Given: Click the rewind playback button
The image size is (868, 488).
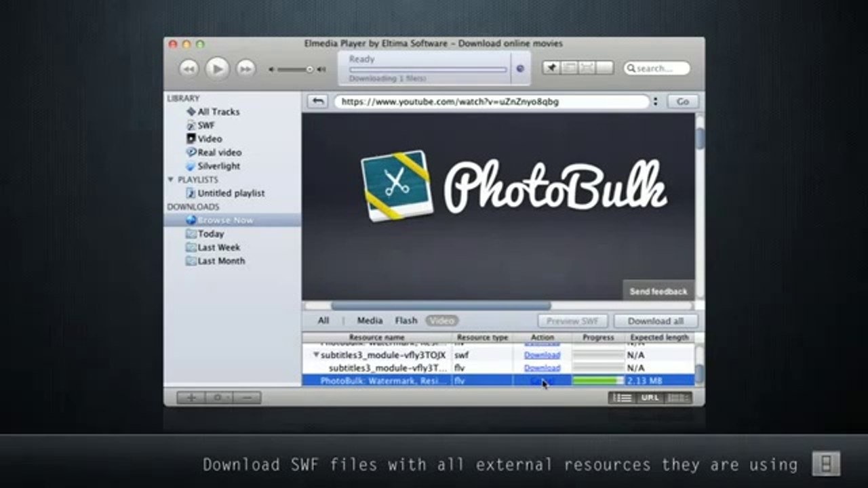Looking at the screenshot, I should 189,68.
